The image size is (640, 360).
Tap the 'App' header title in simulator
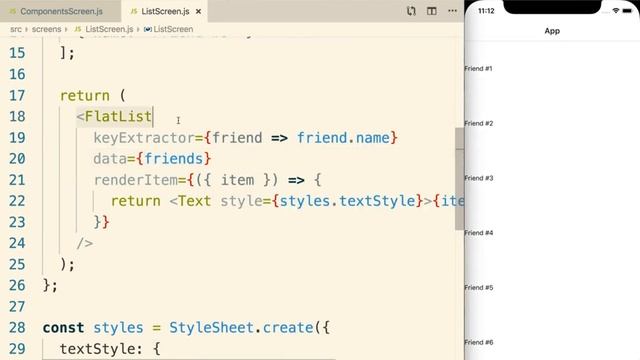[552, 31]
